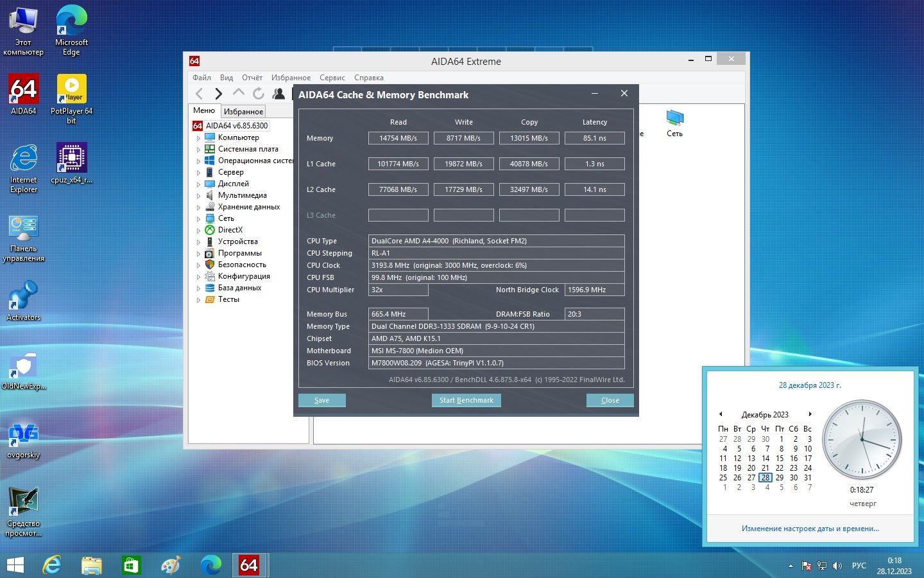Open Internet Explorer desktop shortcut
The image size is (924, 578).
24,168
